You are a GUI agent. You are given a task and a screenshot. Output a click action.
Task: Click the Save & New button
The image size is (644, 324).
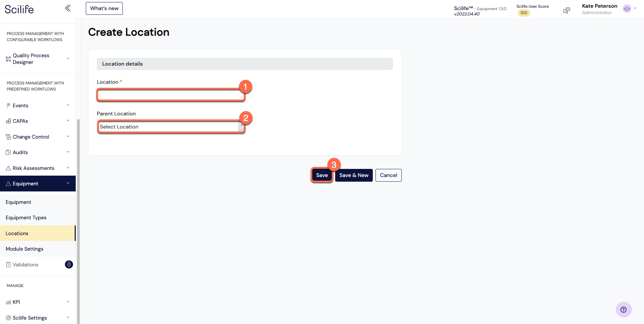[354, 175]
